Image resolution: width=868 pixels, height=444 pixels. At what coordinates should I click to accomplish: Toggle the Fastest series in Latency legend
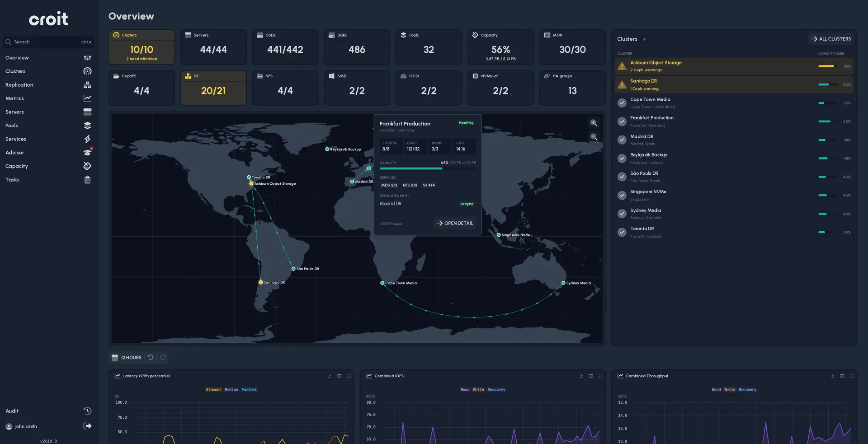249,390
